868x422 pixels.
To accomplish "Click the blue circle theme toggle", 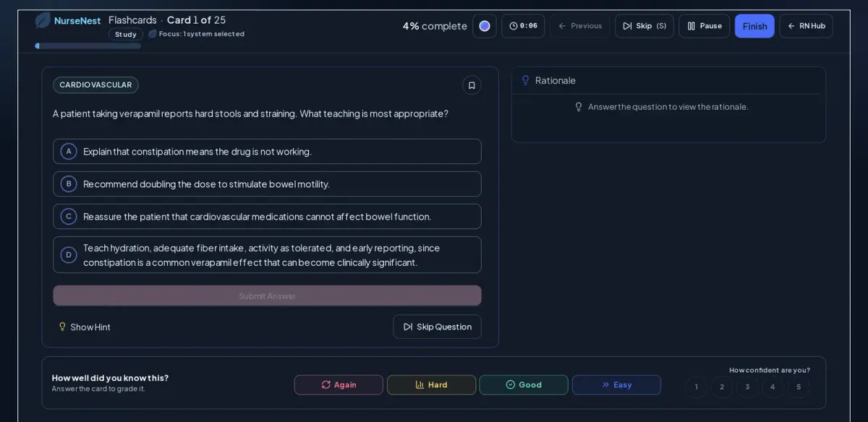I will tap(485, 26).
